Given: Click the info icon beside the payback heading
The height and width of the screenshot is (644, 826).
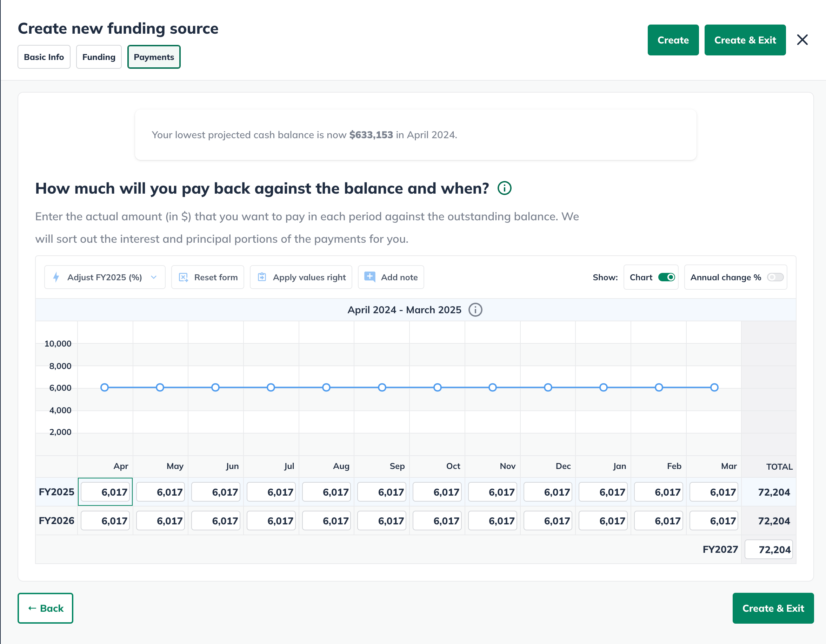Looking at the screenshot, I should (x=504, y=188).
